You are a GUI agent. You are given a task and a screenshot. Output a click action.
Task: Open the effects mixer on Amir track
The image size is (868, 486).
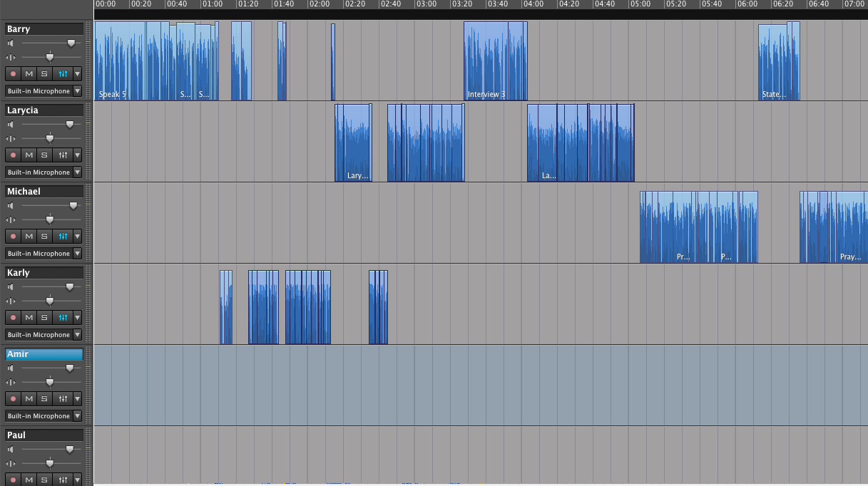tap(63, 398)
